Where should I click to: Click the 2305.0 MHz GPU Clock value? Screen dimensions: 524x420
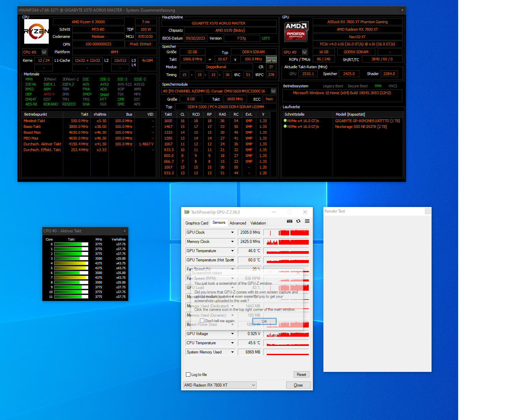tap(250, 232)
